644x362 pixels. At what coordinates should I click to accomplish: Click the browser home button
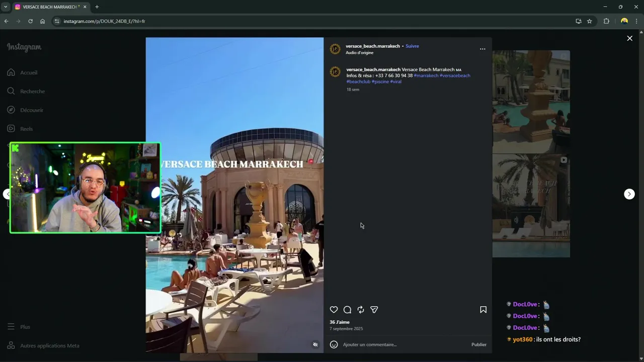tap(42, 21)
